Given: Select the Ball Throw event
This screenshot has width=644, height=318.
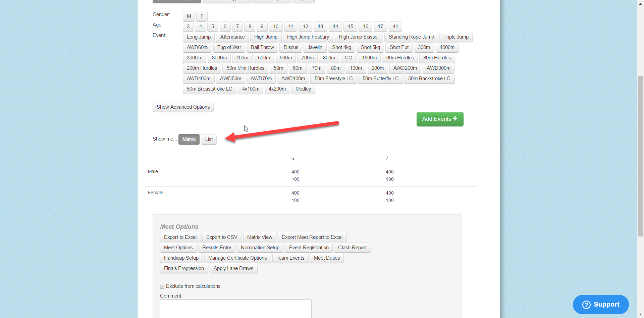Looking at the screenshot, I should tap(262, 47).
